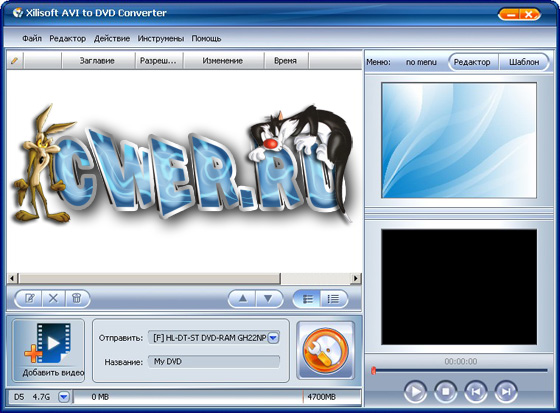Switch to detailed list view mode
Viewport: 560px width, 413px height.
point(333,299)
